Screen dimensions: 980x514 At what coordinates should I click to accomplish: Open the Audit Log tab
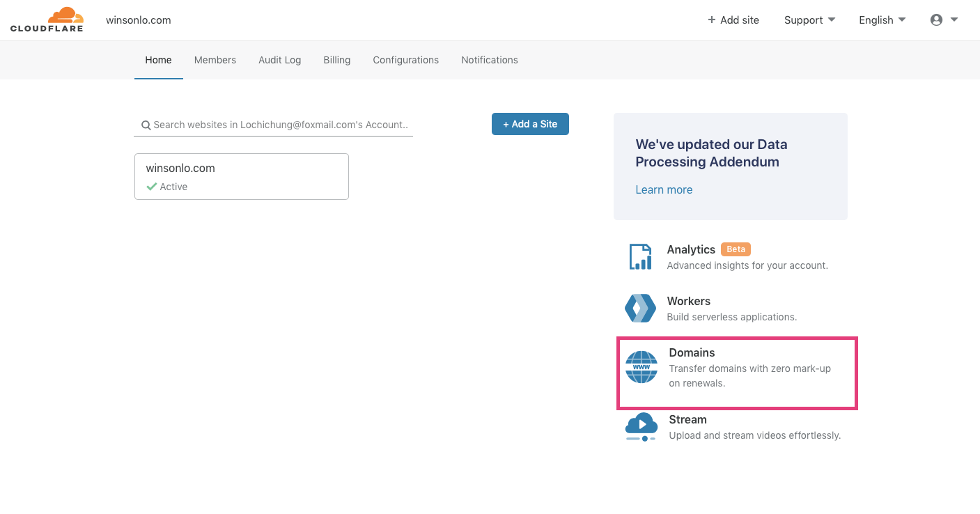(x=280, y=60)
